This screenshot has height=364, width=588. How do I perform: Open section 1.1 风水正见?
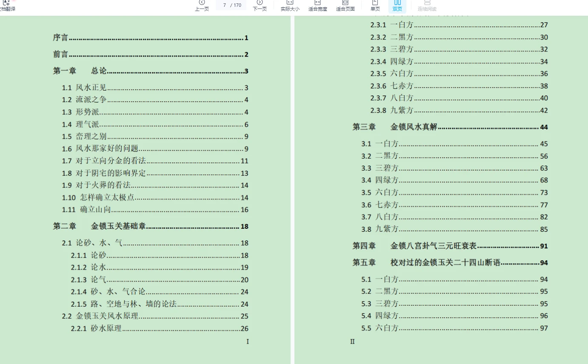click(x=155, y=88)
